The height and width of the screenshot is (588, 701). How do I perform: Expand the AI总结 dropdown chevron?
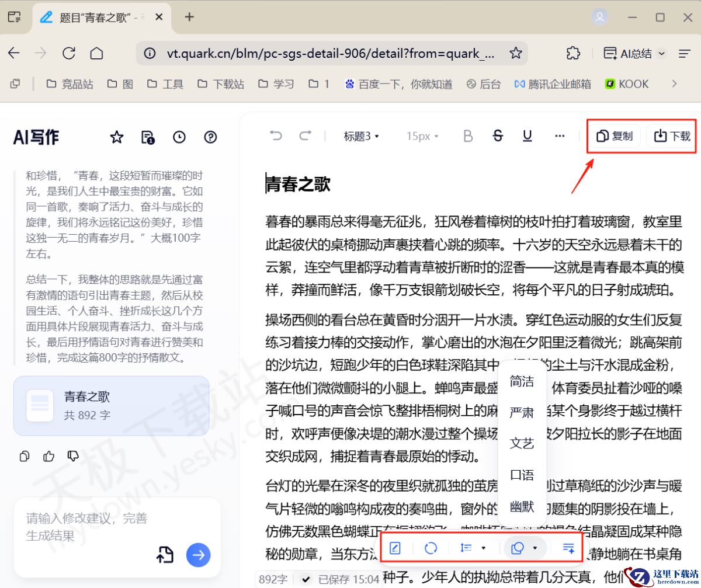tap(662, 54)
